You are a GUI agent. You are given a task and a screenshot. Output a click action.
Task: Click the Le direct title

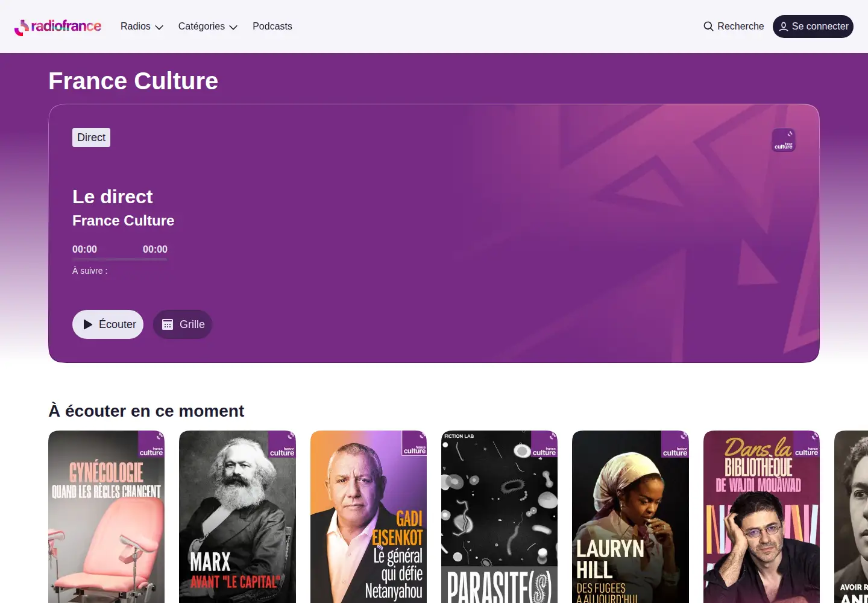(x=113, y=197)
